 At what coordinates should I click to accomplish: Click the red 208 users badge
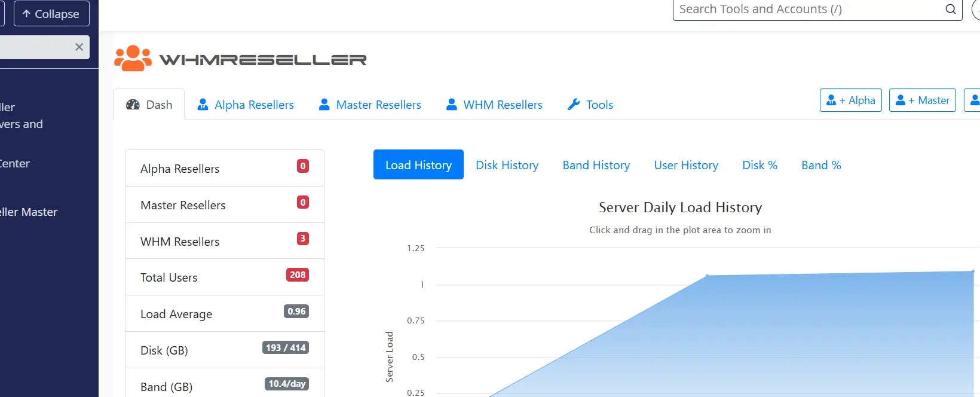pos(298,275)
